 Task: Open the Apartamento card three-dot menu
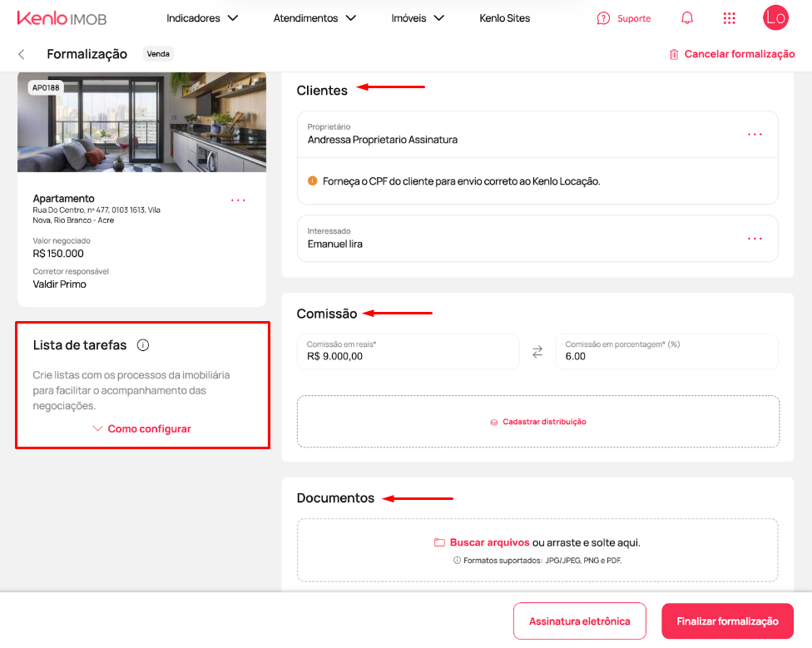238,200
